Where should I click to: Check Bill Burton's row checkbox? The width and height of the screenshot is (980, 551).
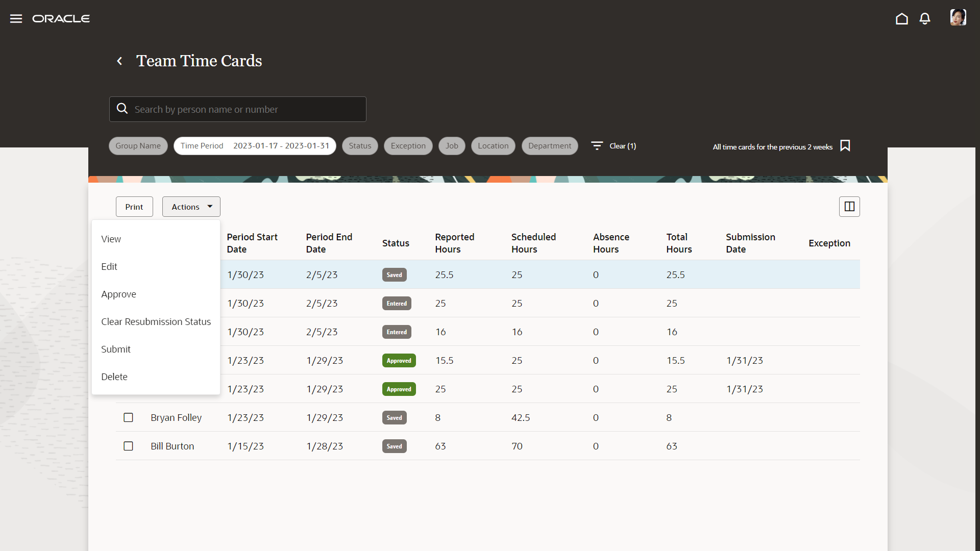[x=128, y=446]
